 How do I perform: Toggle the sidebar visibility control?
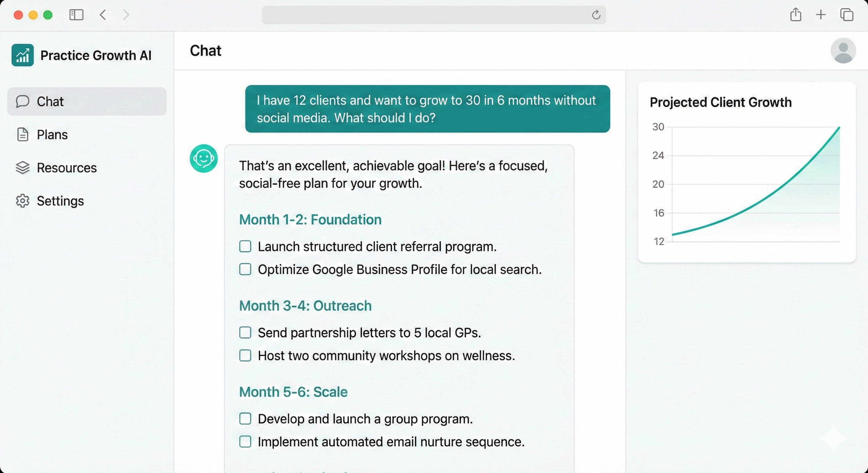click(76, 15)
